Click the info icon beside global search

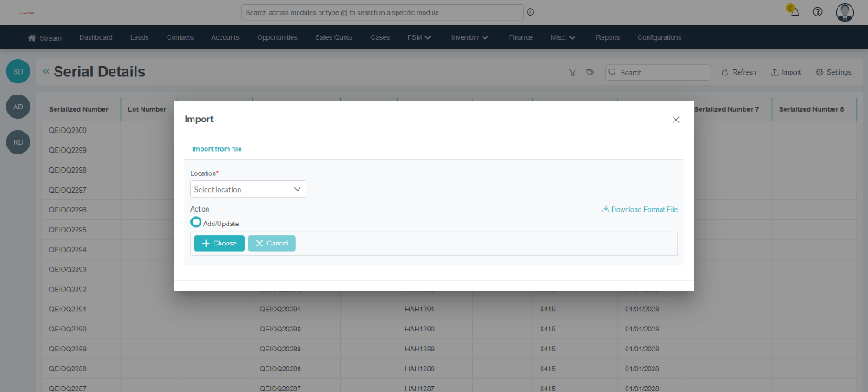click(530, 12)
